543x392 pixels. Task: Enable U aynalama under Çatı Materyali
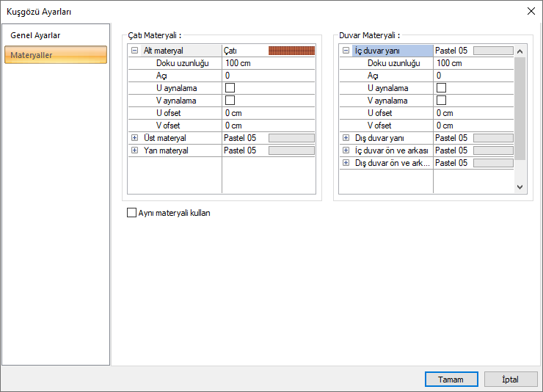pyautogui.click(x=230, y=88)
